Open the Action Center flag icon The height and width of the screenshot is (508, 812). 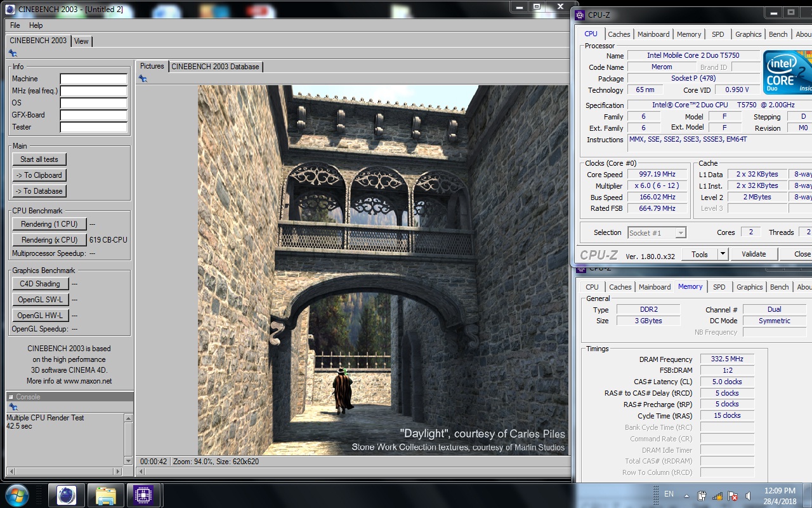click(x=733, y=495)
